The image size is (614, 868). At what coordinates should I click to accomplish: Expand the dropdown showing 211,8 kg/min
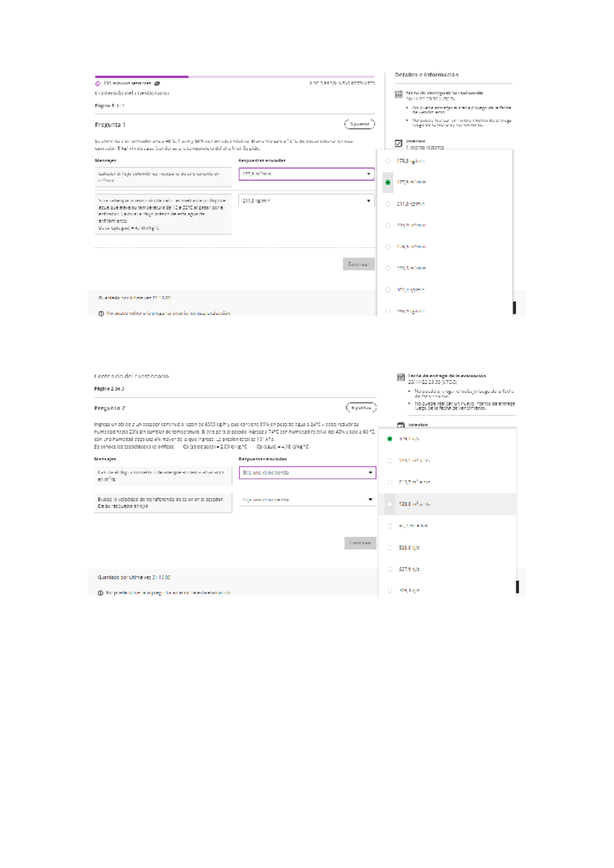pyautogui.click(x=306, y=201)
